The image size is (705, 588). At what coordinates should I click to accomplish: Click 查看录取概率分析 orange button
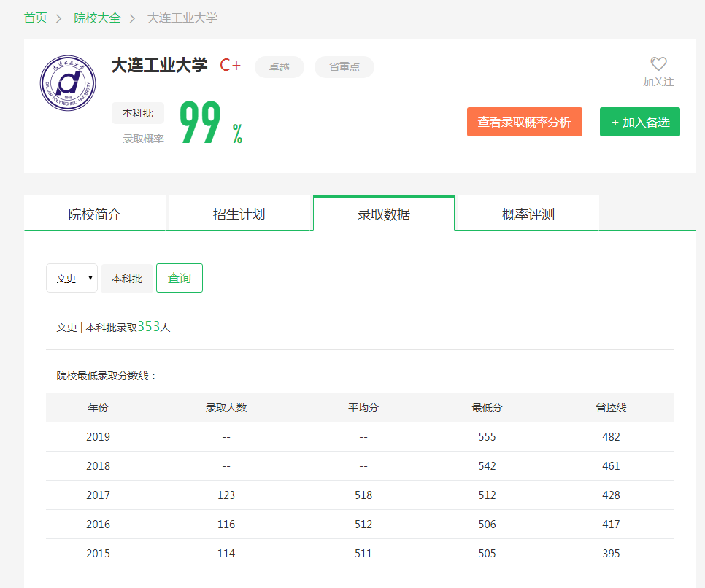(x=525, y=122)
